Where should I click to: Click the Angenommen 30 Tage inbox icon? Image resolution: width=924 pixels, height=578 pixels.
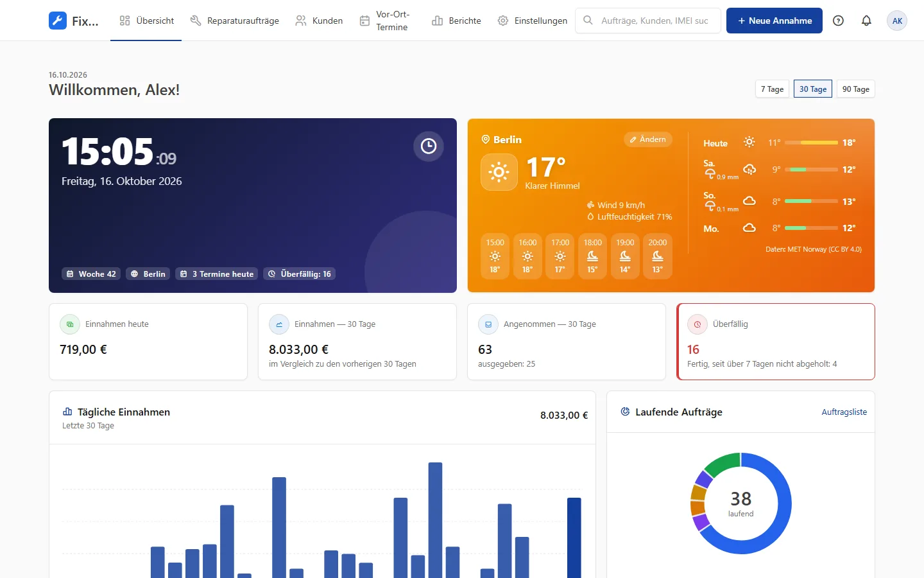[488, 324]
